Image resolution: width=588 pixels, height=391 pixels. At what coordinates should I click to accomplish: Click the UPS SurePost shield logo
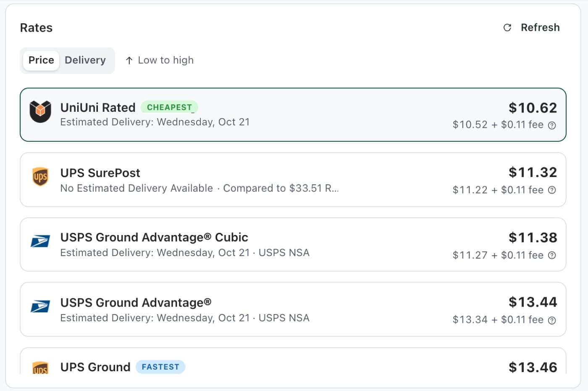tap(40, 177)
